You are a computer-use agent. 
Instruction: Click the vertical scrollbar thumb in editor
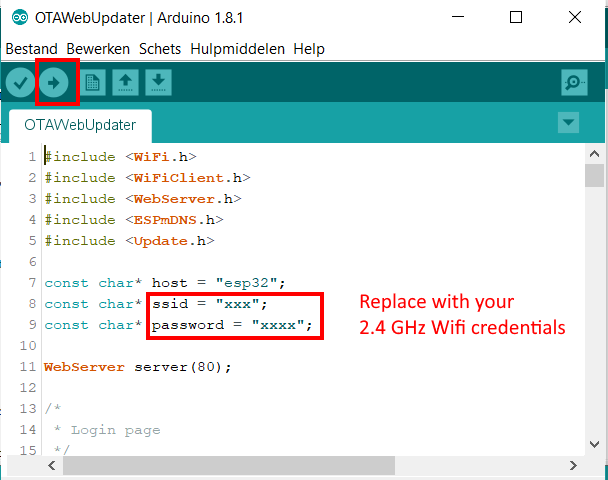pyautogui.click(x=594, y=177)
